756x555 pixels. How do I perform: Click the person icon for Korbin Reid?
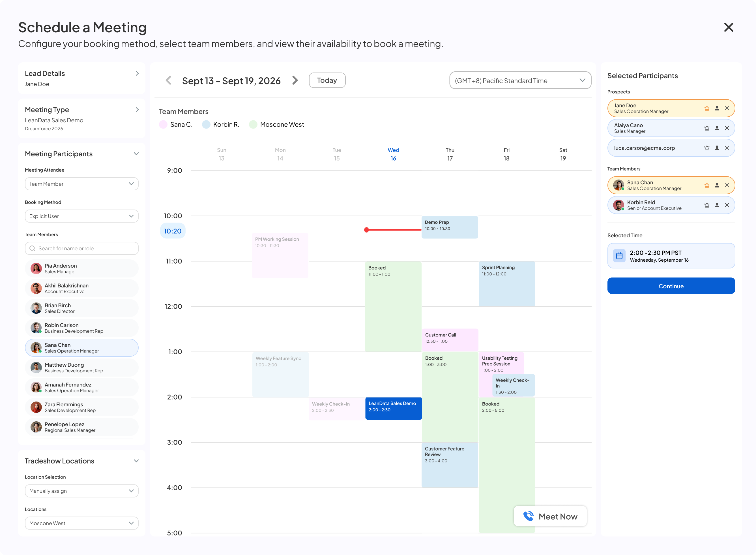(x=717, y=205)
